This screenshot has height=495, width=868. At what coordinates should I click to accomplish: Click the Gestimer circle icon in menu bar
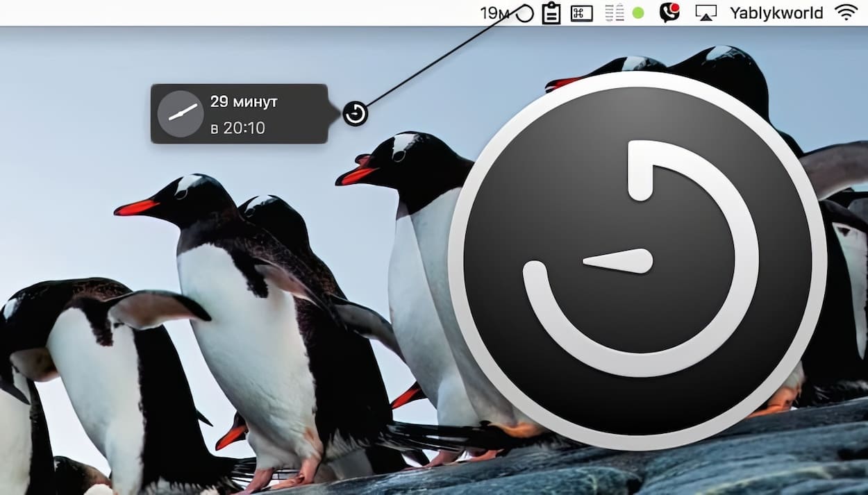pyautogui.click(x=526, y=13)
